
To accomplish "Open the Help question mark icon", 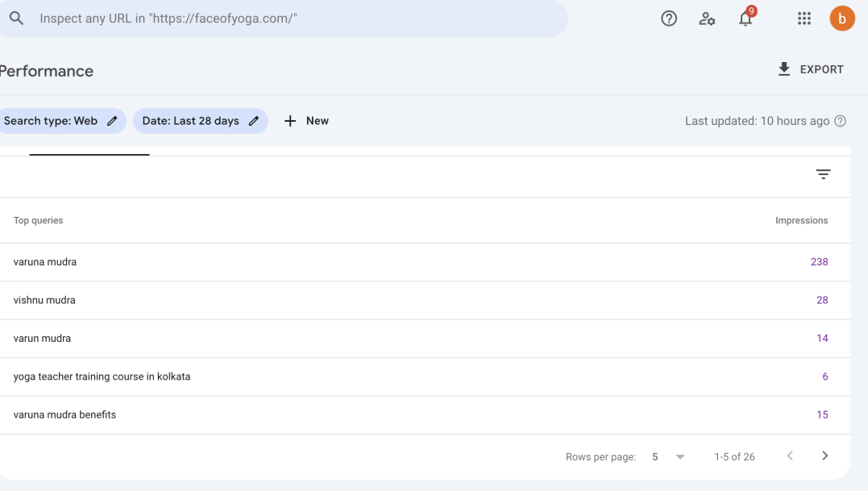I will 669,19.
